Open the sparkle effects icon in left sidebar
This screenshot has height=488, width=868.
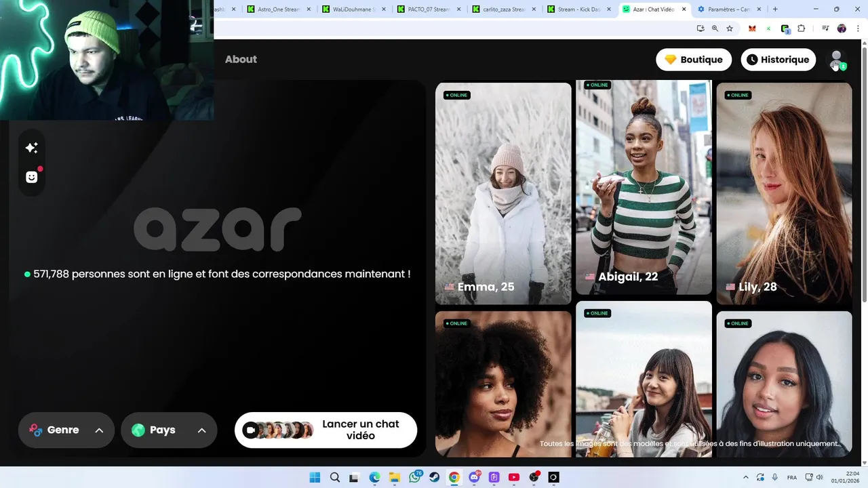coord(31,148)
